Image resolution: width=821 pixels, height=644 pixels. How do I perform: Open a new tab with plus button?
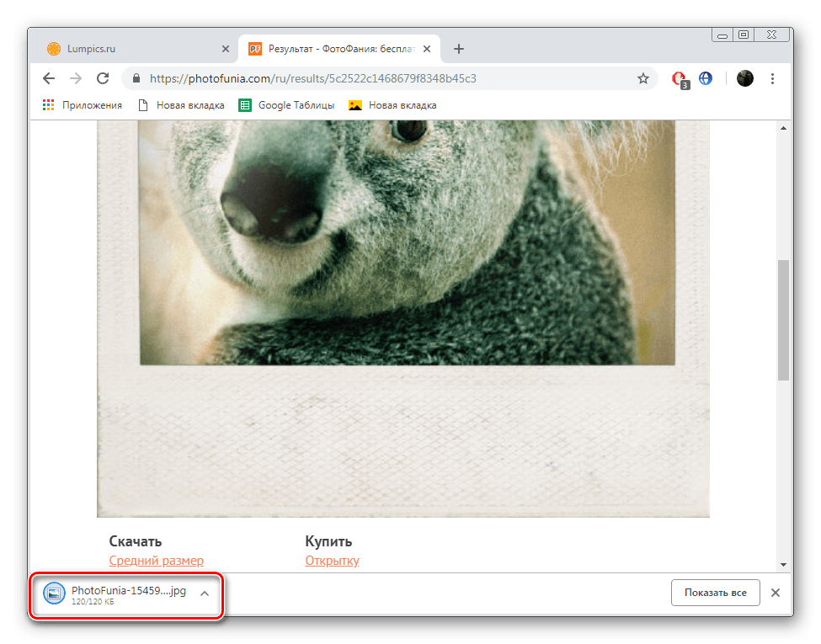pos(459,49)
